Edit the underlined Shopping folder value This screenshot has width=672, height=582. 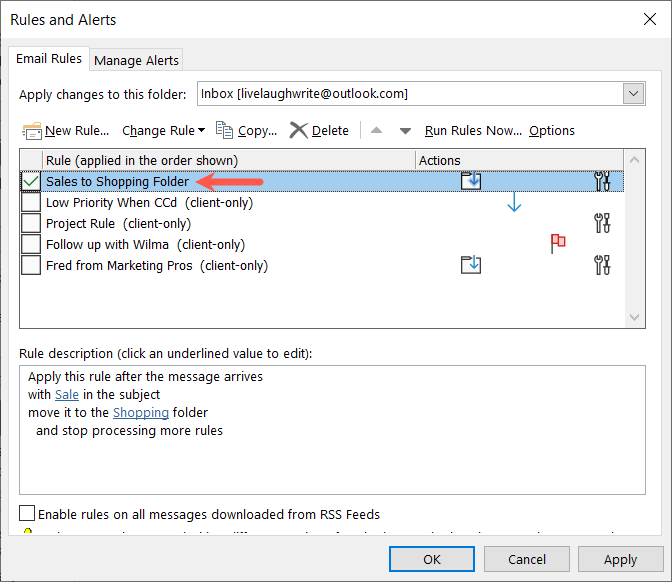coord(141,412)
